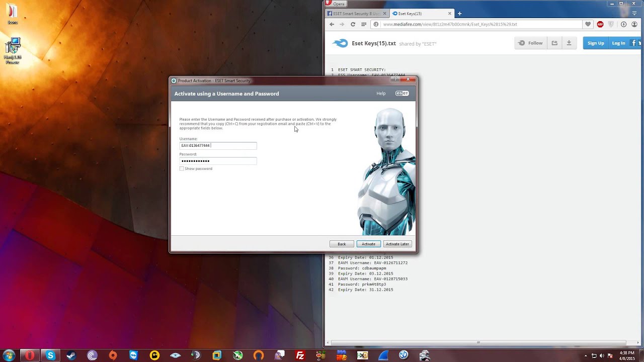Click the Follow button on MediaFire
Image resolution: width=644 pixels, height=362 pixels.
[530, 43]
